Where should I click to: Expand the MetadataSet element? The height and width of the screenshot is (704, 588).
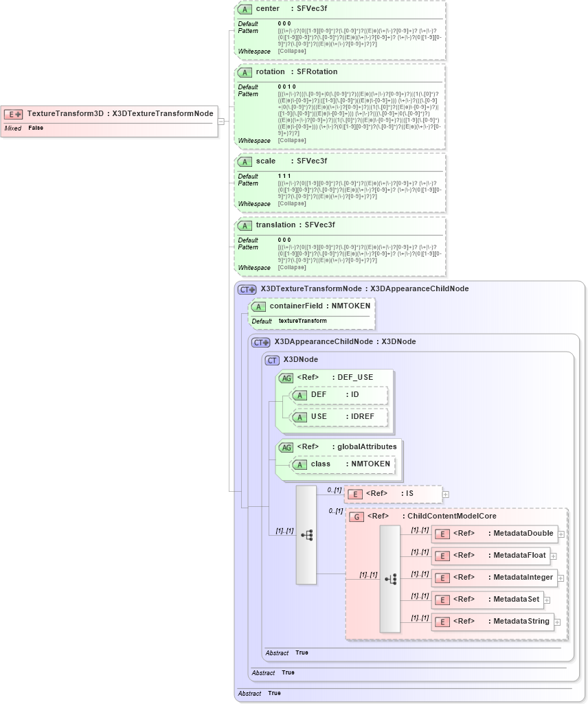pos(547,600)
